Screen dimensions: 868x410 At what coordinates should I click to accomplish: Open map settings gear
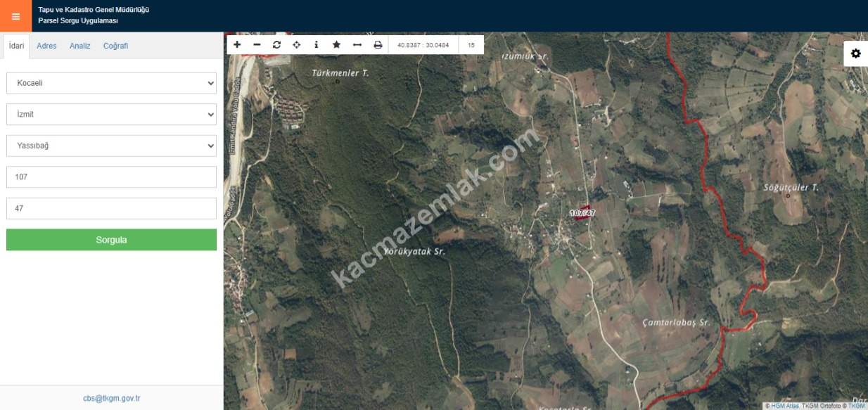pos(855,53)
